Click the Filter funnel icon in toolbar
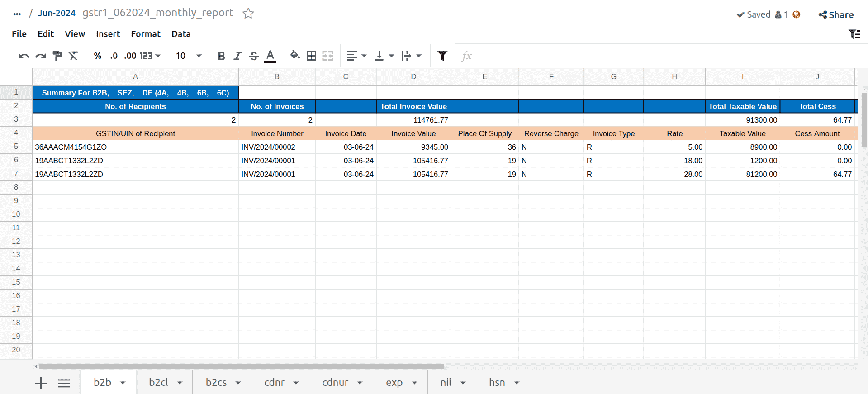This screenshot has width=868, height=394. tap(442, 56)
